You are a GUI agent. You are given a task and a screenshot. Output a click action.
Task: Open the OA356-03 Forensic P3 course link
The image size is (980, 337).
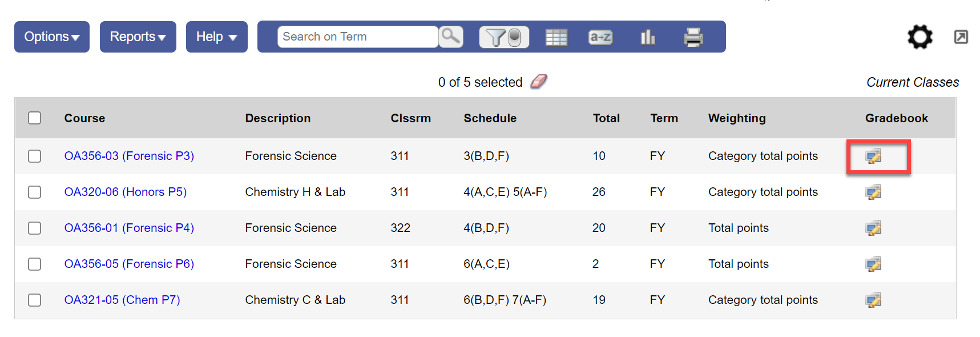129,155
